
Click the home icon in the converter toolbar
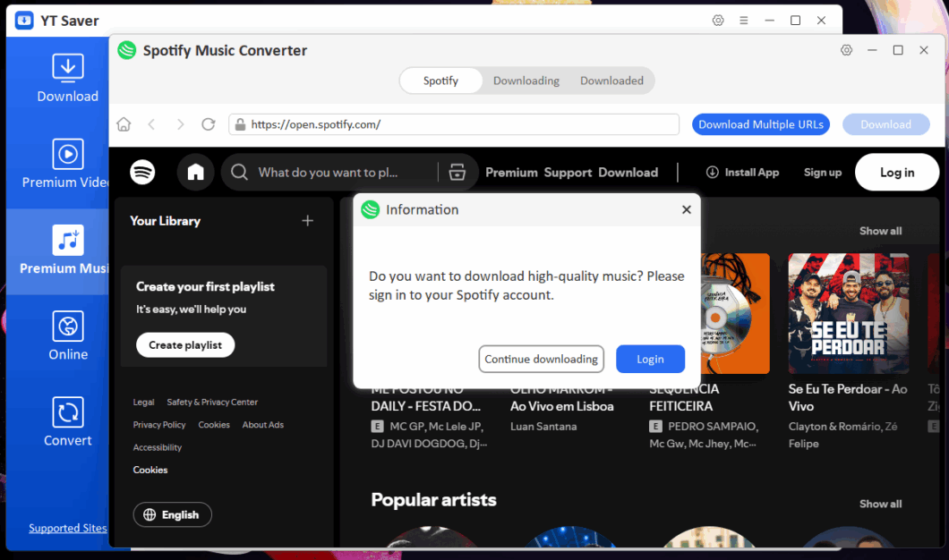[124, 124]
